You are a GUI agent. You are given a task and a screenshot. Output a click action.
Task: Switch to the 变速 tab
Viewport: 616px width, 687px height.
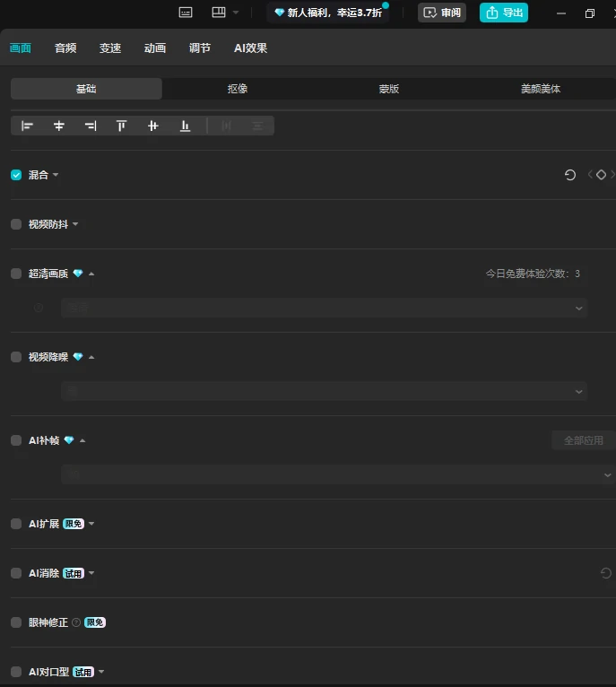[110, 48]
